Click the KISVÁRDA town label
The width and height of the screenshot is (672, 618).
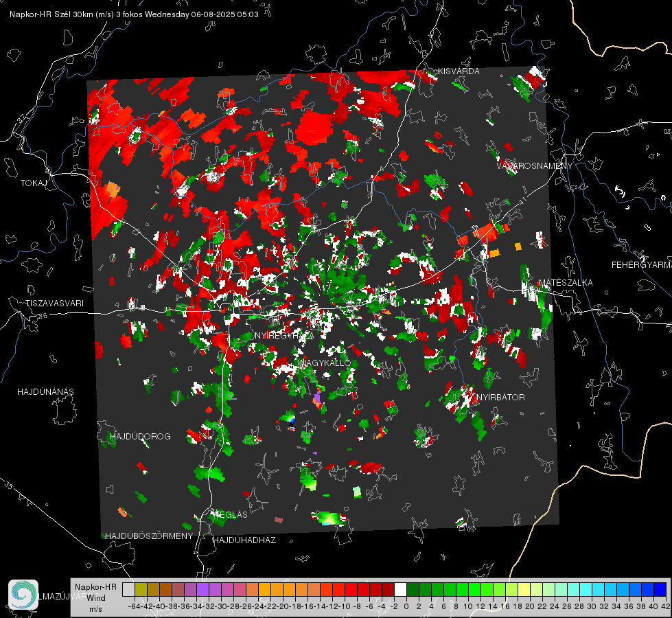[x=459, y=71]
